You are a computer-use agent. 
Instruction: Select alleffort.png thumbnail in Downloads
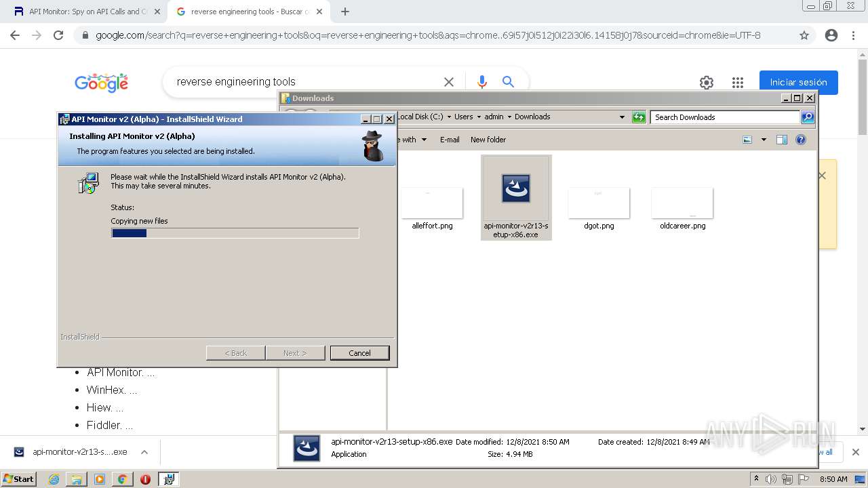coord(432,203)
